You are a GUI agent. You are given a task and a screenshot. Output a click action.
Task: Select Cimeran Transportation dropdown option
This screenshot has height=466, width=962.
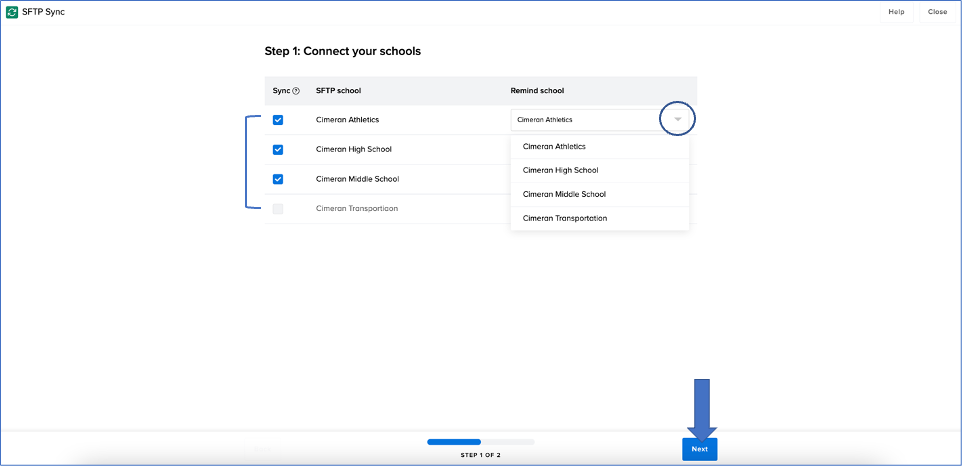click(x=565, y=218)
